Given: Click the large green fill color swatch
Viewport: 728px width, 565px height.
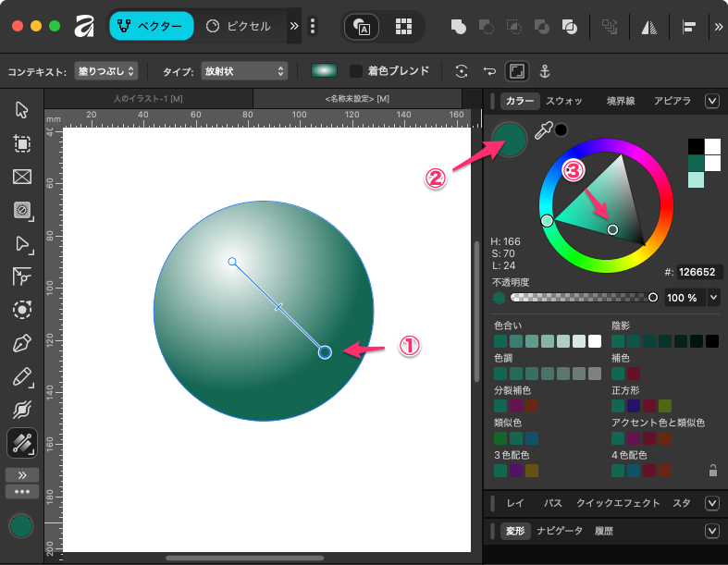Looking at the screenshot, I should tap(510, 139).
